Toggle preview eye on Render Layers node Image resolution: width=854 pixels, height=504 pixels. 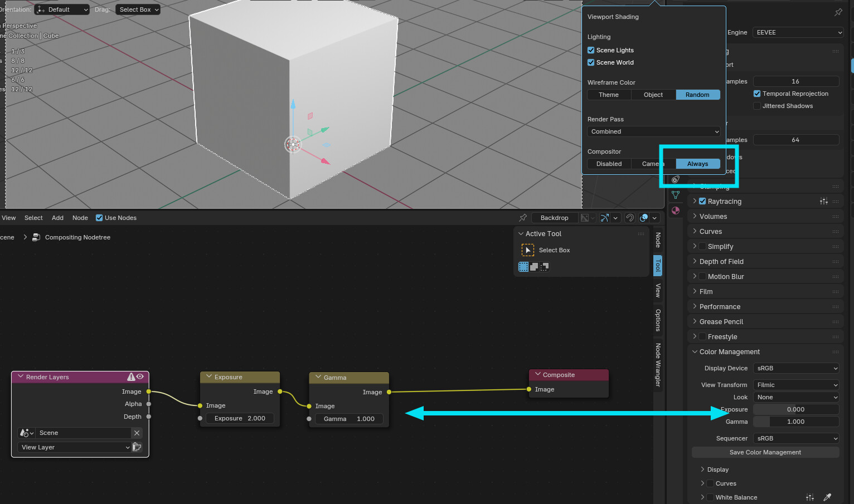click(140, 377)
